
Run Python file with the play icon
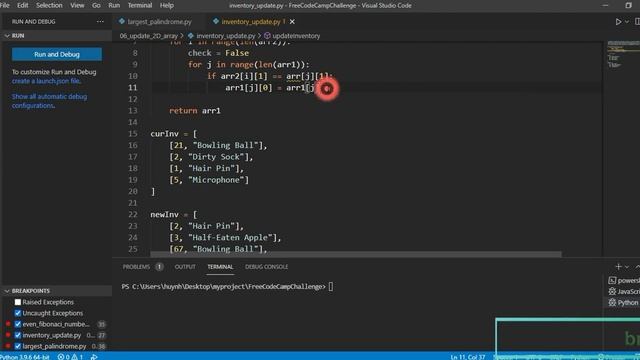(x=618, y=22)
